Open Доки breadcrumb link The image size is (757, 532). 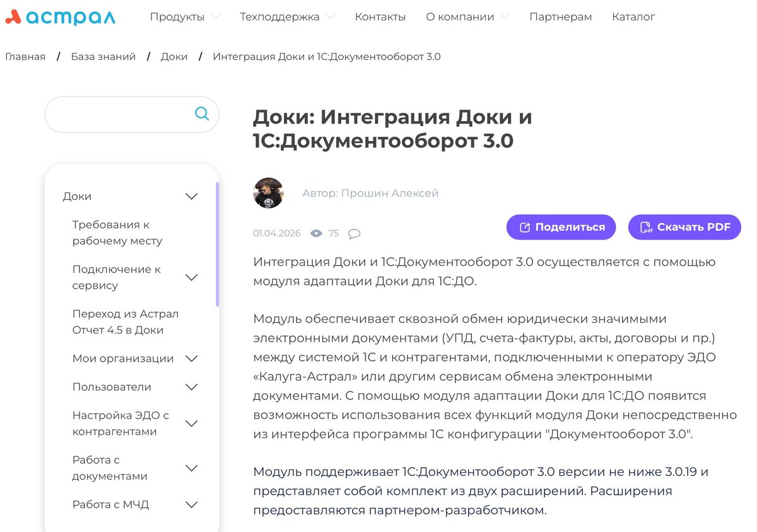174,57
